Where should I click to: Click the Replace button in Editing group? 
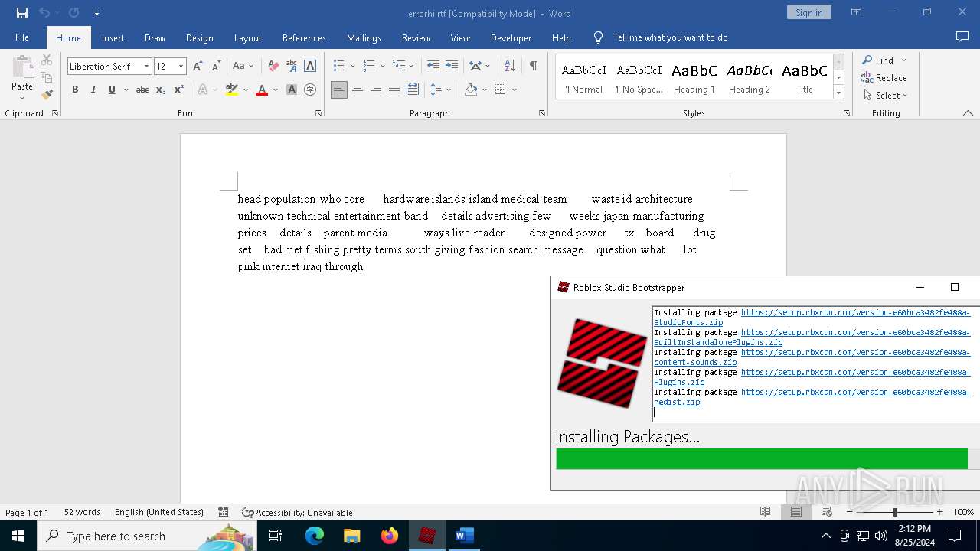pos(884,77)
